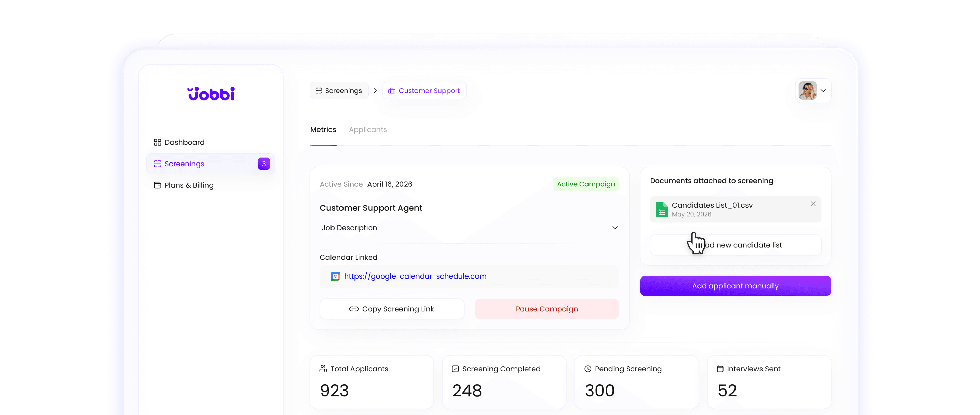
Task: Click the Jobbi logo
Action: pyautogui.click(x=211, y=94)
